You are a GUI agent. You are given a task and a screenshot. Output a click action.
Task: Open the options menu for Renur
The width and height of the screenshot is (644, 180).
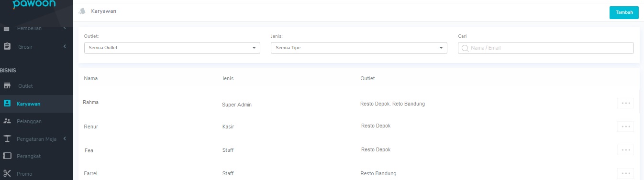(625, 127)
